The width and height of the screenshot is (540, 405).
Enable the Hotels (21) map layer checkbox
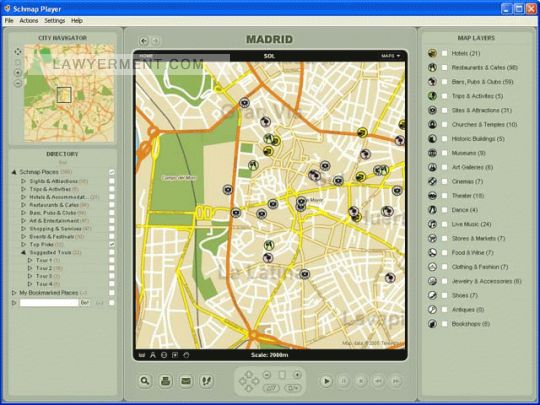tap(445, 53)
